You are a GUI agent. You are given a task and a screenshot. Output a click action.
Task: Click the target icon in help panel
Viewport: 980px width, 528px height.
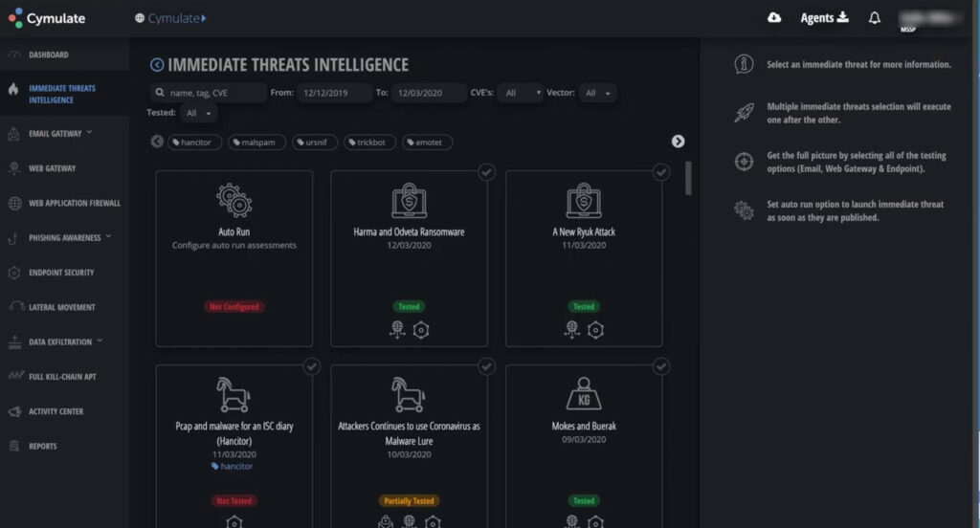pos(744,162)
